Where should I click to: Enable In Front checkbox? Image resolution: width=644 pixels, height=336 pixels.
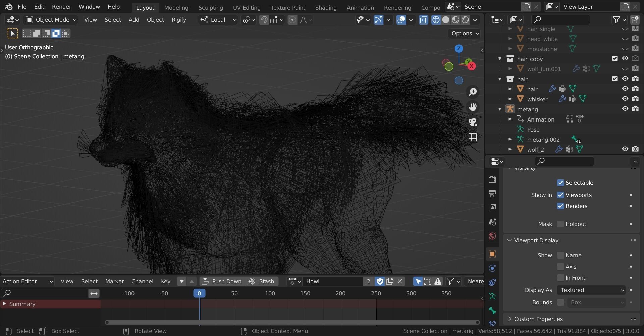(560, 278)
